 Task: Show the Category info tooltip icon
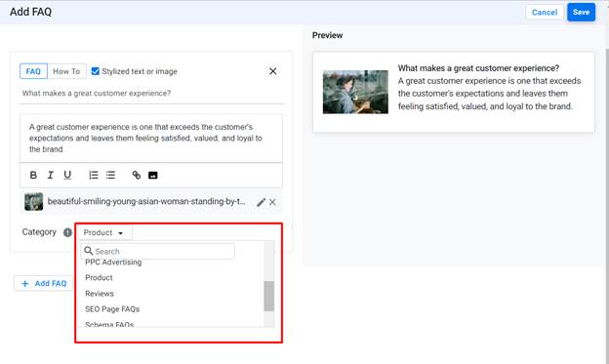pyautogui.click(x=67, y=232)
